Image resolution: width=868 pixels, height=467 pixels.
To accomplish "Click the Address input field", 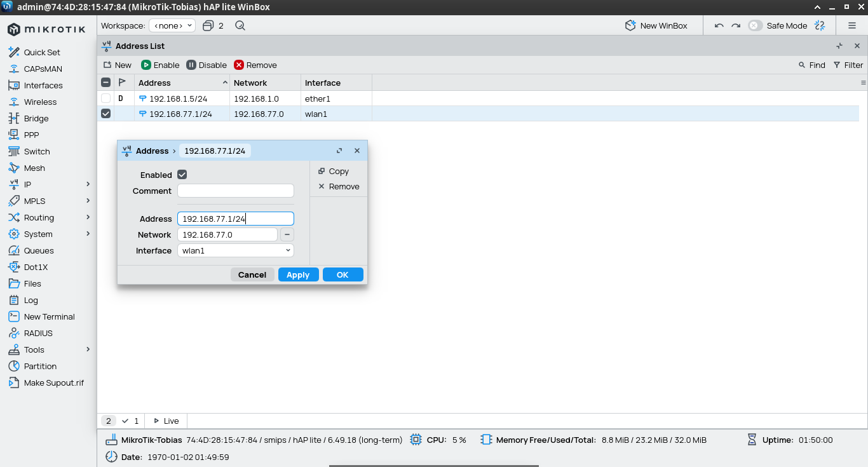I will click(x=235, y=219).
